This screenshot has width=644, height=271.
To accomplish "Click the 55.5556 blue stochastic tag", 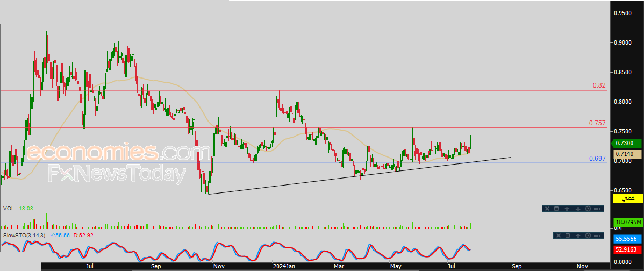I will click(627, 239).
